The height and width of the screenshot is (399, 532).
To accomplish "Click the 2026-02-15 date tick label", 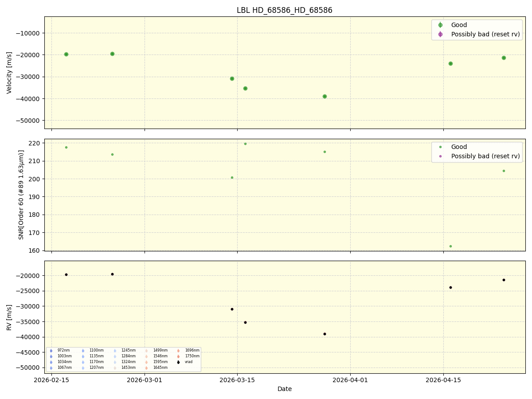I will coord(51,380).
